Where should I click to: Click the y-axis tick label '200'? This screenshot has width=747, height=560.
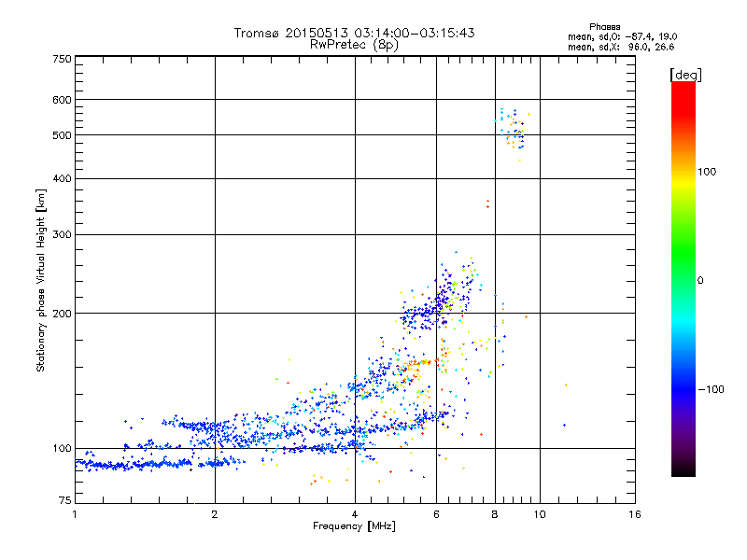62,314
